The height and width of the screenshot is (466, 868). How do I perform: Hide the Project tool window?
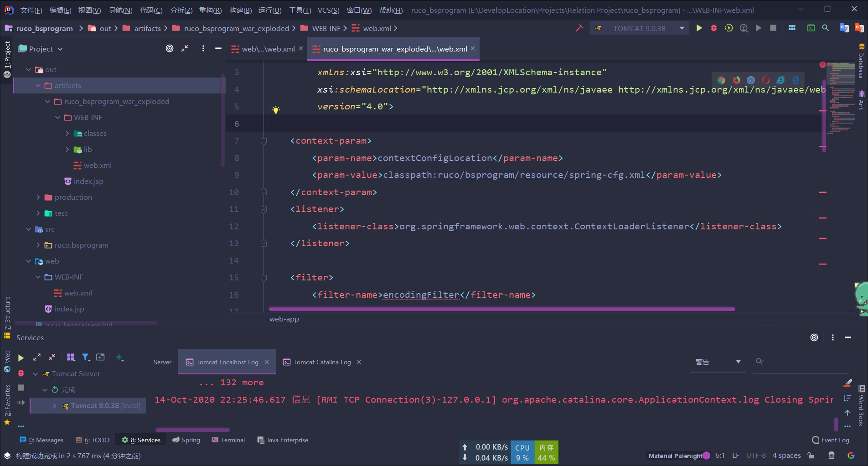tap(218, 48)
